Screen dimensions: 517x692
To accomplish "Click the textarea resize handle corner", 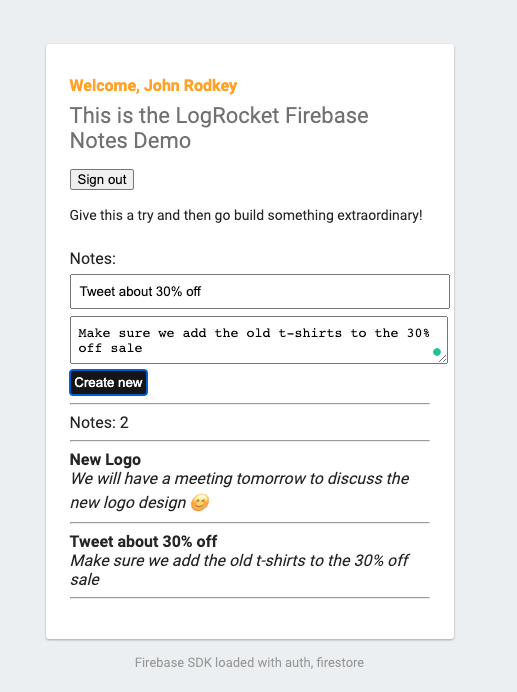I will (x=443, y=359).
